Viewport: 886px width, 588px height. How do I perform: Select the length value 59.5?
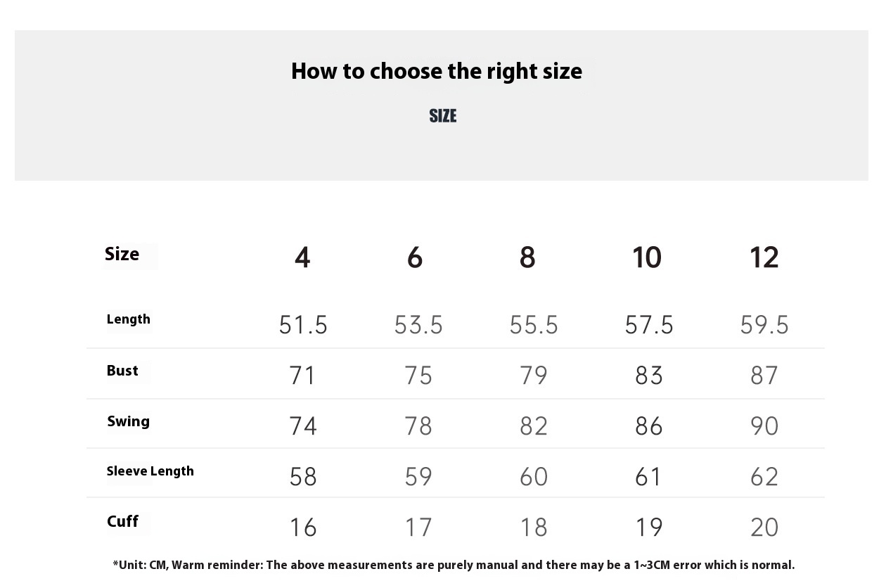pos(764,325)
